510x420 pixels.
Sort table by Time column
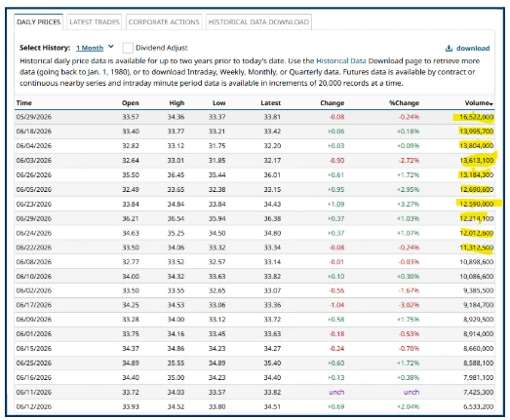[x=24, y=102]
